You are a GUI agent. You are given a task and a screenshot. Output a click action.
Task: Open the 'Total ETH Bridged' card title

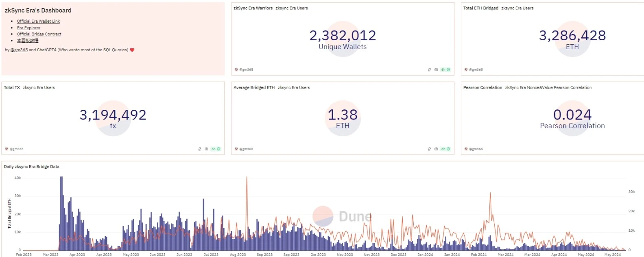[480, 8]
